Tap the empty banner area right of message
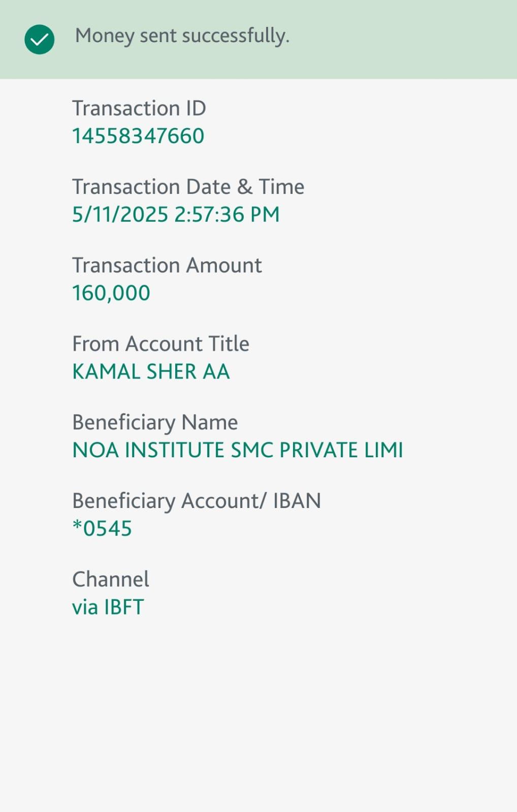517x812 pixels. pyautogui.click(x=406, y=39)
